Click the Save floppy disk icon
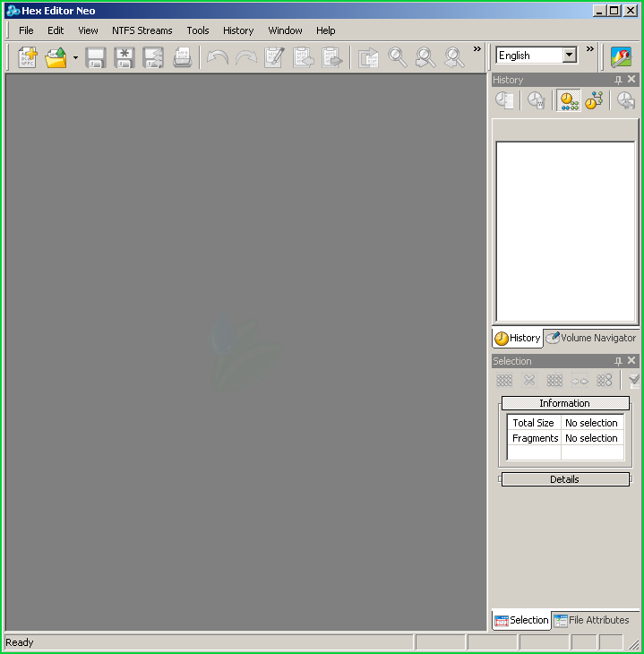The height and width of the screenshot is (654, 644). point(96,57)
